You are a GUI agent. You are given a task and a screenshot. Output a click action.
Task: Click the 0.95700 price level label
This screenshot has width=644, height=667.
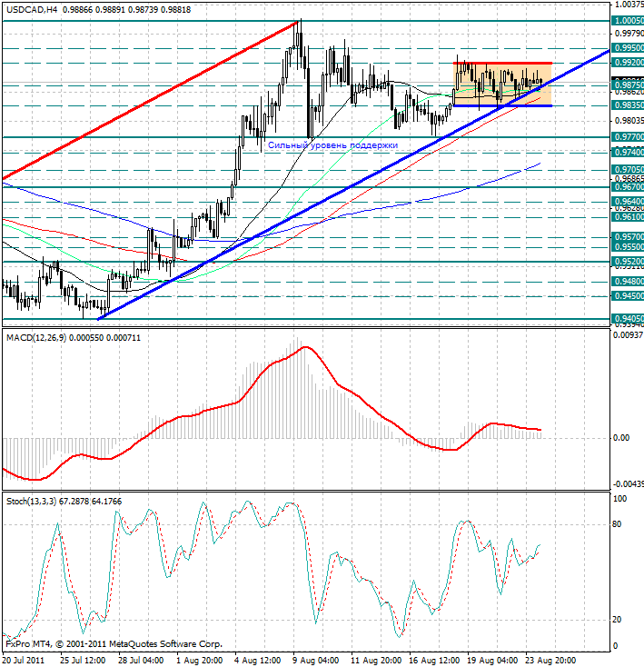[x=628, y=236]
